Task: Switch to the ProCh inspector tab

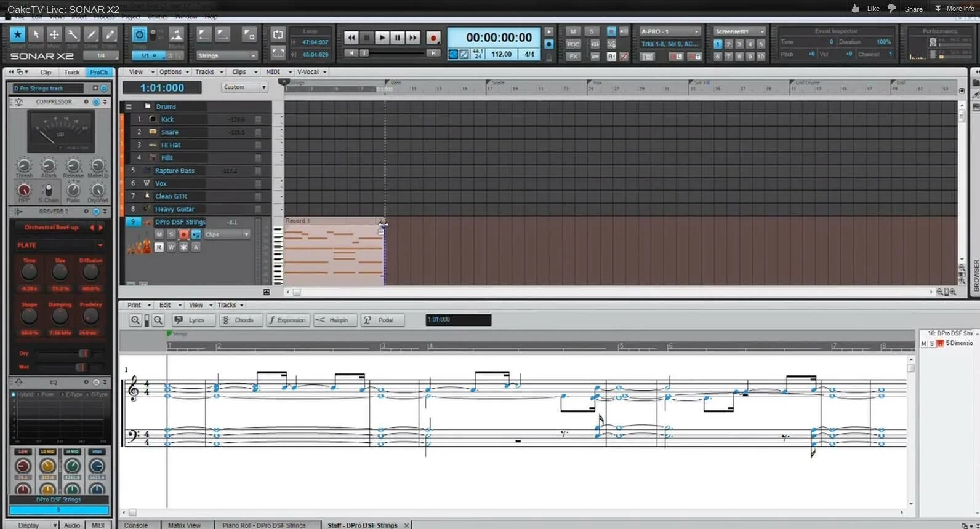Action: (x=98, y=72)
